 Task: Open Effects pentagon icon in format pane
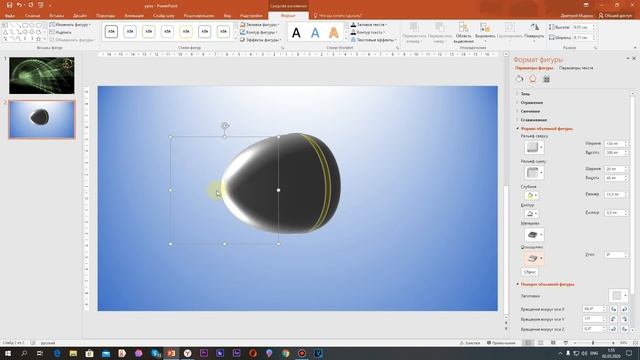533,79
